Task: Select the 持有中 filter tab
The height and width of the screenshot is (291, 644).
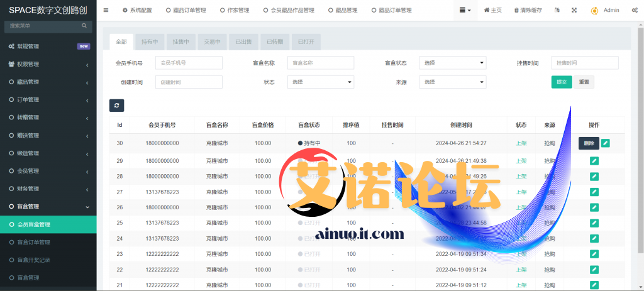Action: click(150, 42)
